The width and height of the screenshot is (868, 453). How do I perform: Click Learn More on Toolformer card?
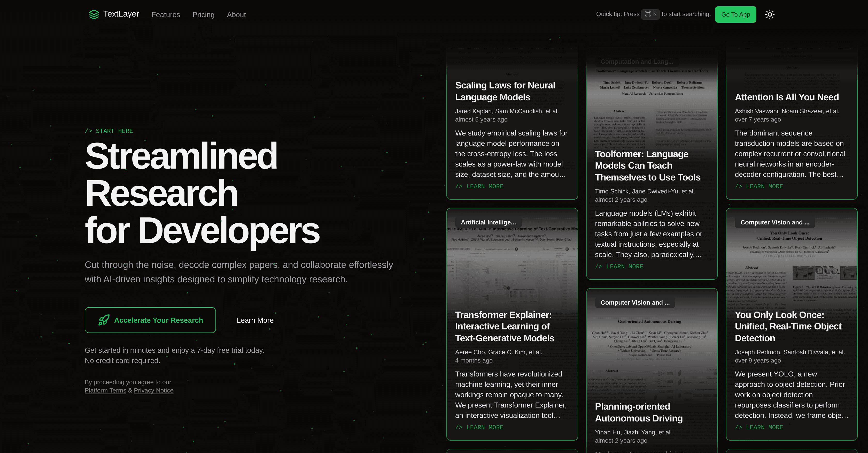619,267
